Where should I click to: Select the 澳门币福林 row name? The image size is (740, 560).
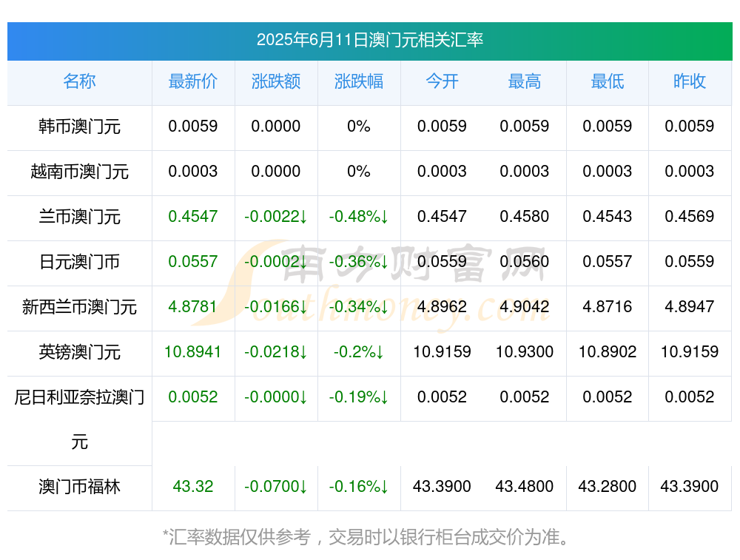(x=79, y=487)
